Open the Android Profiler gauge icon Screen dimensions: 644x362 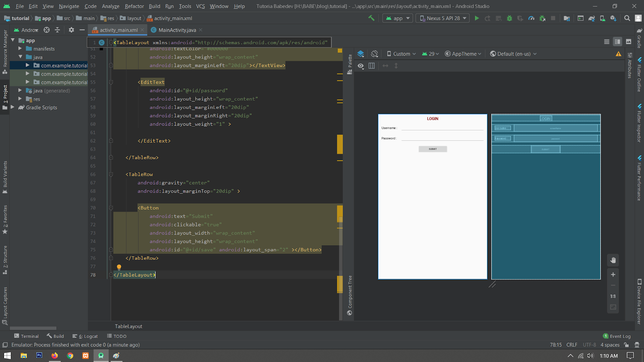(x=531, y=18)
